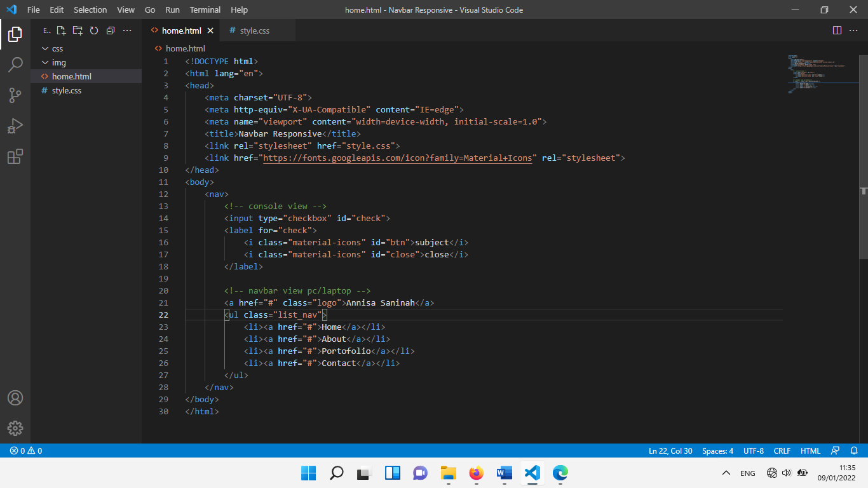Click the New File icon in Explorer
Image resolution: width=868 pixels, height=488 pixels.
pyautogui.click(x=61, y=30)
